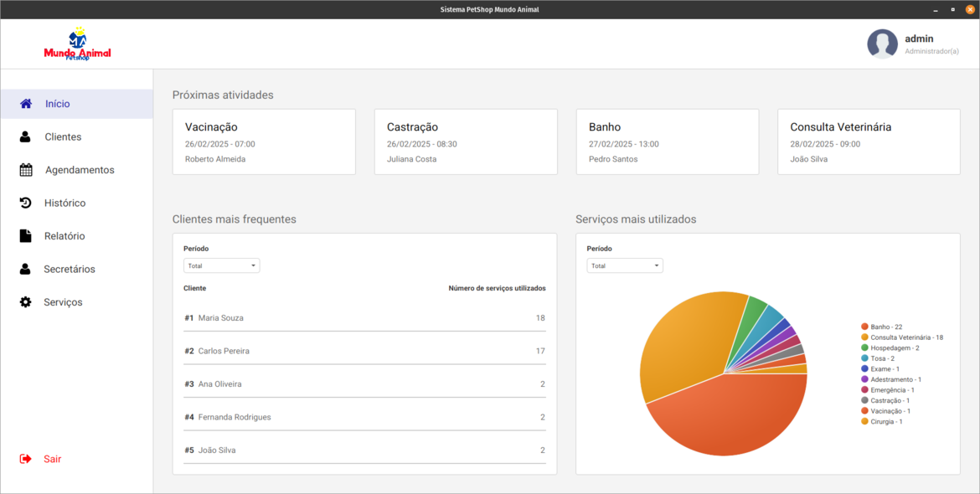The height and width of the screenshot is (494, 980).
Task: Click the red logout icon
Action: 26,459
